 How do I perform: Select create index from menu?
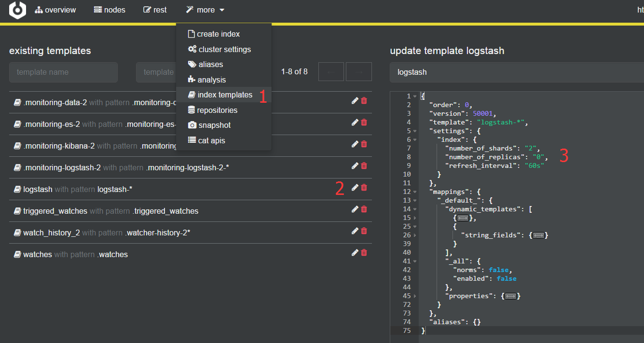coord(224,34)
